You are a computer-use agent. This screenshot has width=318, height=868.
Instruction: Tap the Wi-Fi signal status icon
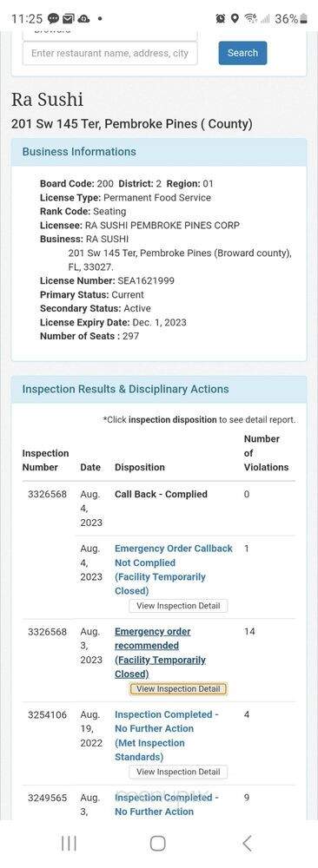coord(251,19)
